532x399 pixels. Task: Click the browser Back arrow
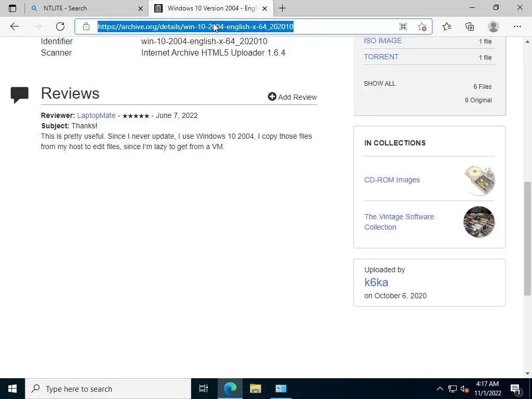14,26
